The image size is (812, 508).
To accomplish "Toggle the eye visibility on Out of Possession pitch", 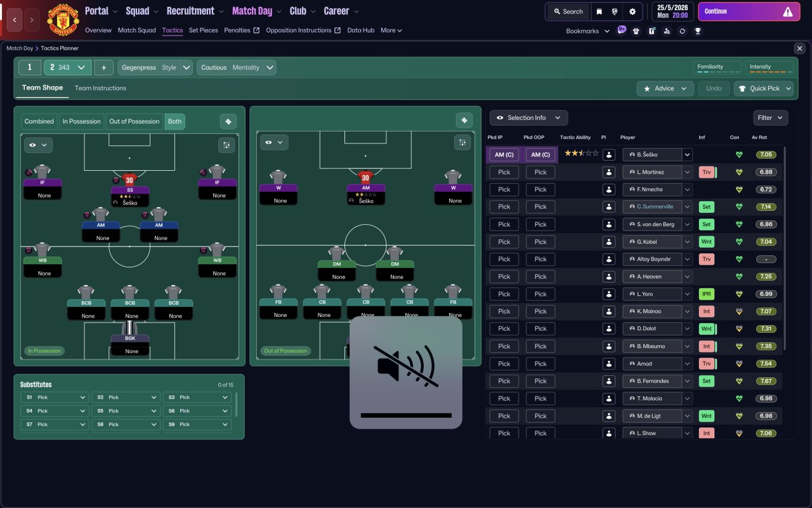I will (x=274, y=142).
